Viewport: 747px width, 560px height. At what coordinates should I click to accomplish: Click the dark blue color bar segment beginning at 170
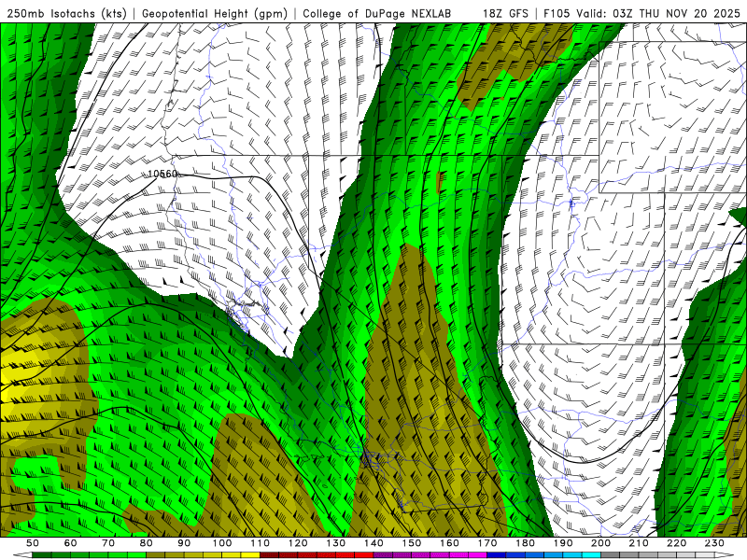pyautogui.click(x=497, y=555)
